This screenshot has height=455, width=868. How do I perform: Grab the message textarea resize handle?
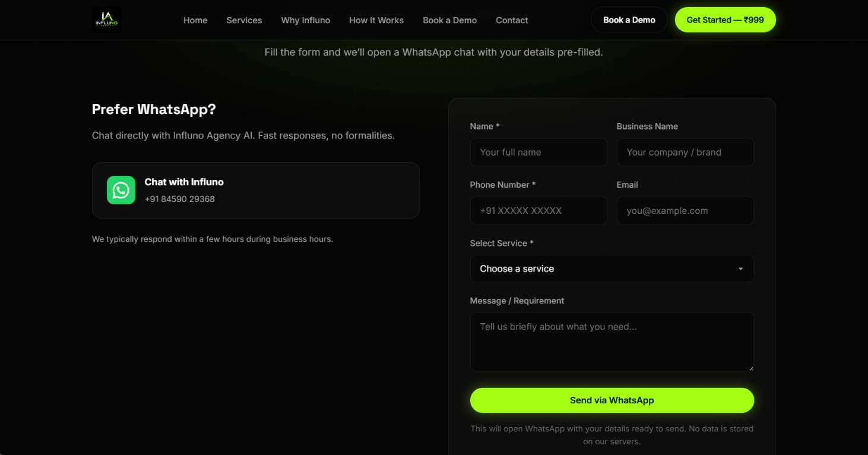[x=750, y=368]
